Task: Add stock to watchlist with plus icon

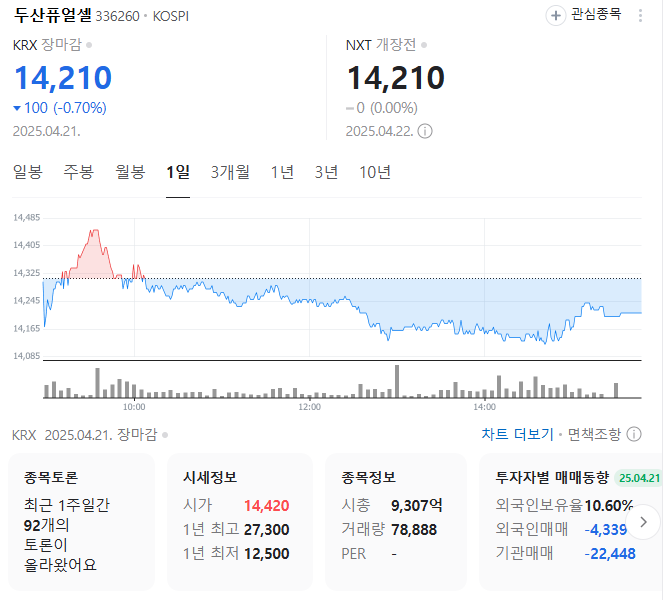Action: 556,16
